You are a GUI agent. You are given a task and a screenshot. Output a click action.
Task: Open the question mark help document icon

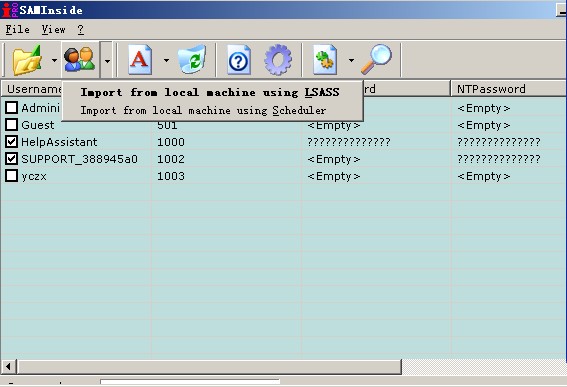tap(239, 60)
